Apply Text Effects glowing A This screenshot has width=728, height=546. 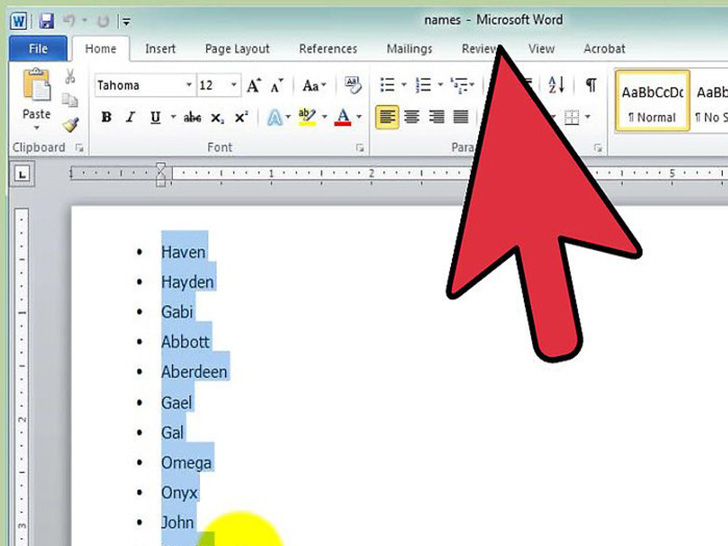tap(274, 117)
